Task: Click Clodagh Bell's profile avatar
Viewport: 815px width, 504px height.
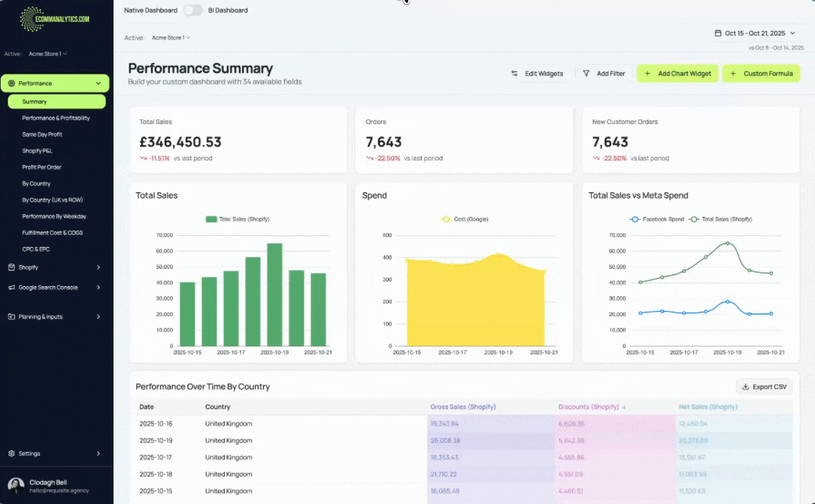Action: [x=16, y=486]
